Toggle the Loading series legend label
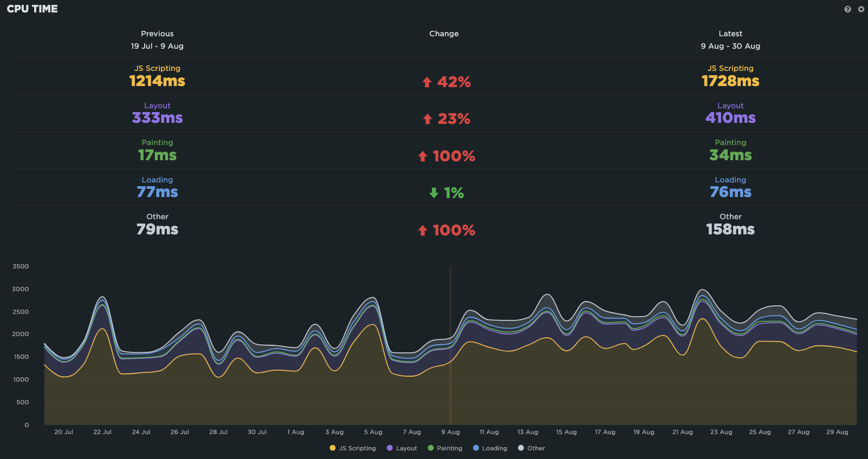The height and width of the screenshot is (459, 868). pos(494,448)
